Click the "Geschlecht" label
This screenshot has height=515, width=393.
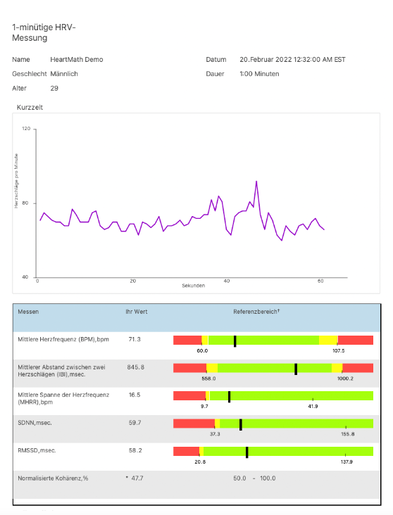(x=29, y=74)
